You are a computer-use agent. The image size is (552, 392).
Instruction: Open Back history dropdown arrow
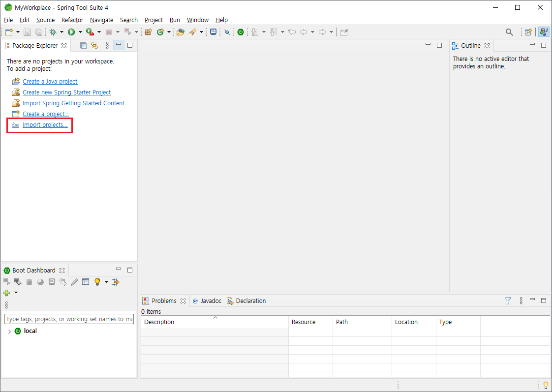pyautogui.click(x=312, y=32)
